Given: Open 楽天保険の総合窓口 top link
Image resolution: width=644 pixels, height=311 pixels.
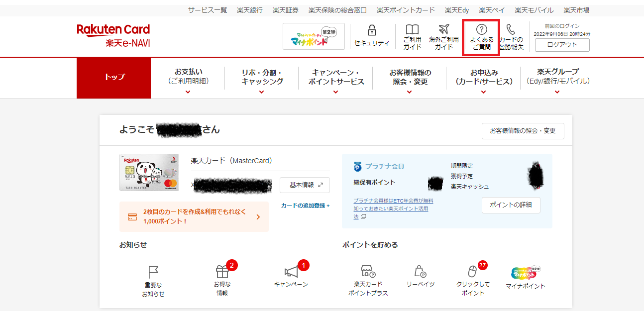Looking at the screenshot, I should coord(337,10).
